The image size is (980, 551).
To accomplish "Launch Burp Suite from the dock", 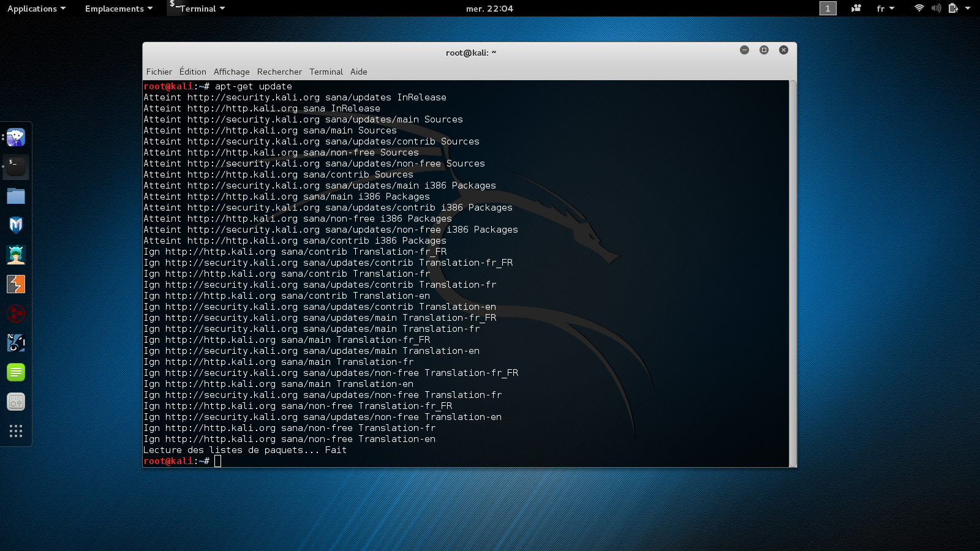I will (x=16, y=284).
